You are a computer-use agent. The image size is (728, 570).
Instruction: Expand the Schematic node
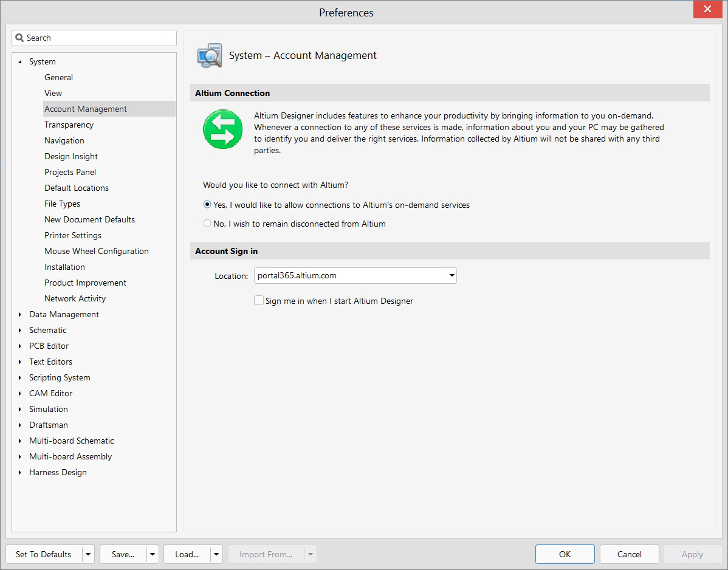[20, 330]
